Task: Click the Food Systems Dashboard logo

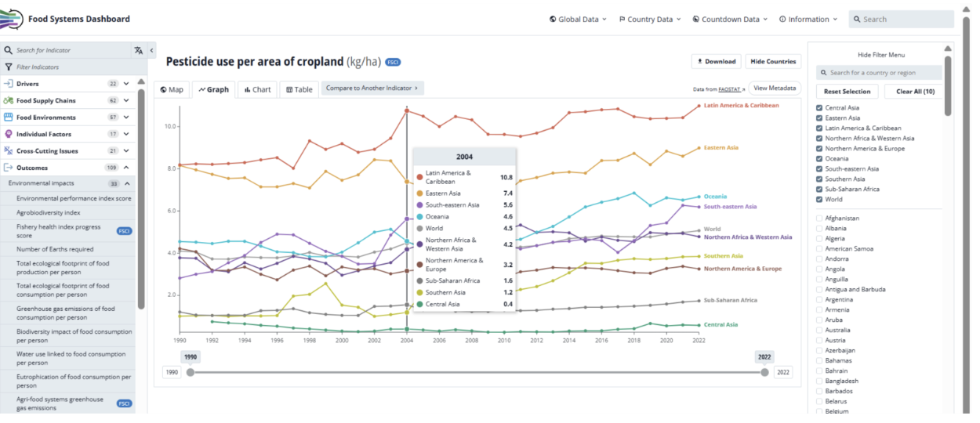Action: [13, 19]
